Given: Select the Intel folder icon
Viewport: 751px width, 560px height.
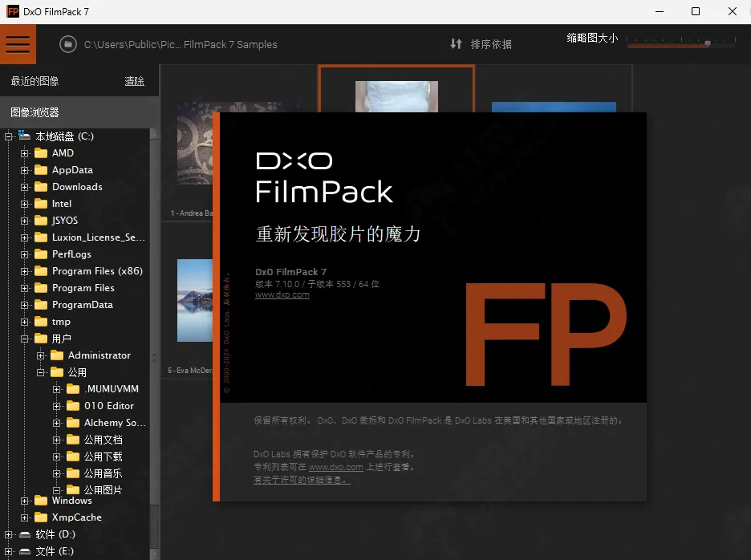Looking at the screenshot, I should click(41, 204).
